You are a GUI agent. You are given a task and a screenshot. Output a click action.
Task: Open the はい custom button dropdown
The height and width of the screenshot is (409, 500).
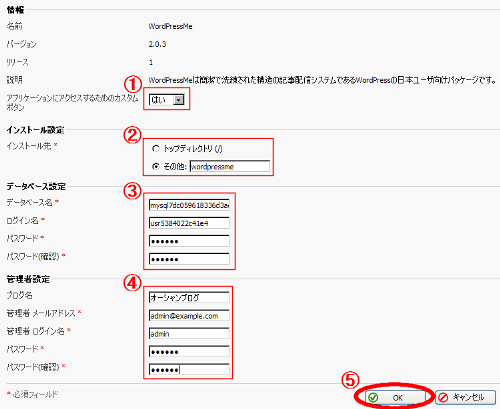click(167, 99)
